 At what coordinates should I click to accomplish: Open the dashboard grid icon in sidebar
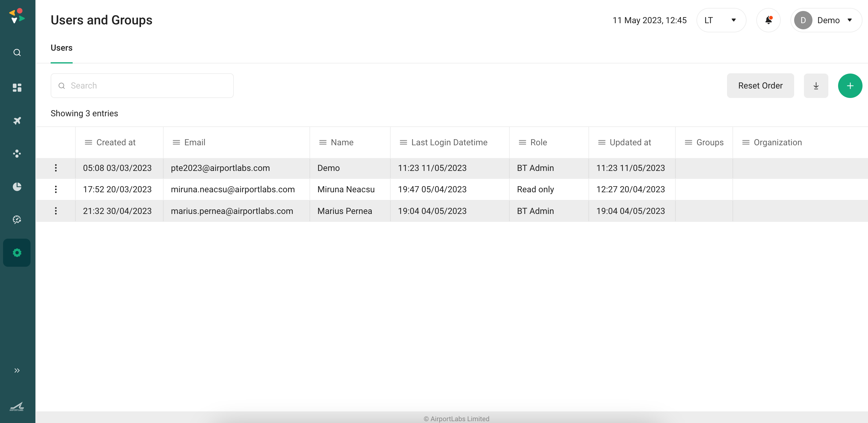pos(17,88)
